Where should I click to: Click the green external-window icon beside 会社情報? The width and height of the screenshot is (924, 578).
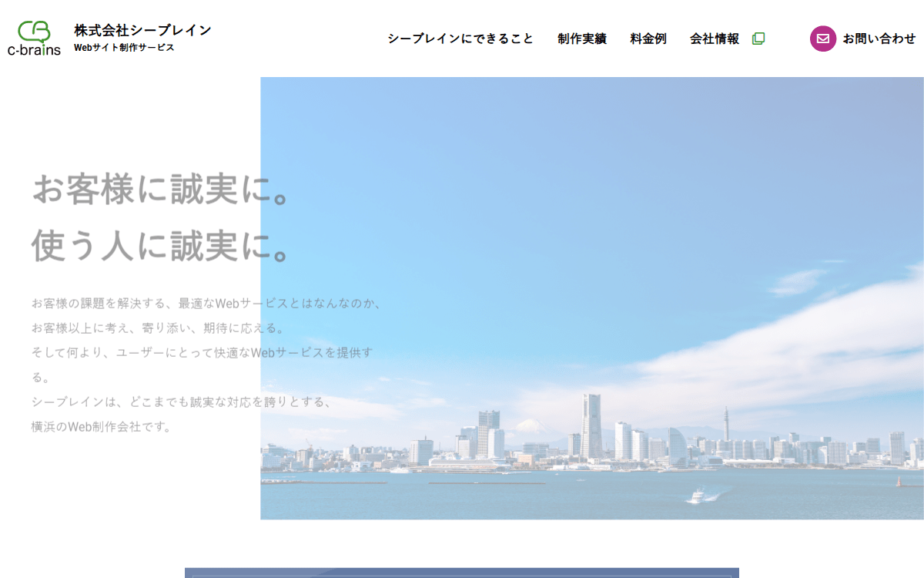tap(758, 39)
